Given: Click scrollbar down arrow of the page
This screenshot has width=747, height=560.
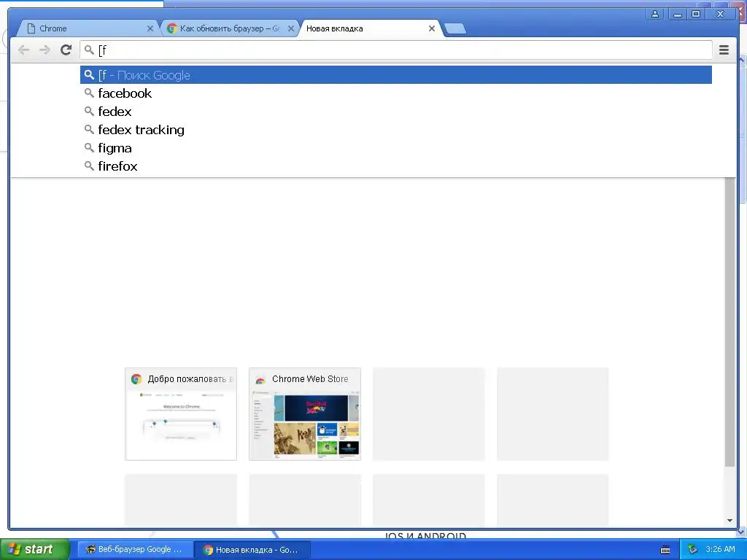Looking at the screenshot, I should pos(729,521).
